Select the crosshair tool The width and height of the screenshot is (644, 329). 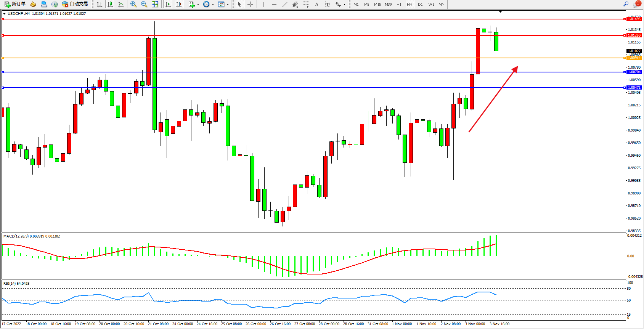point(250,4)
